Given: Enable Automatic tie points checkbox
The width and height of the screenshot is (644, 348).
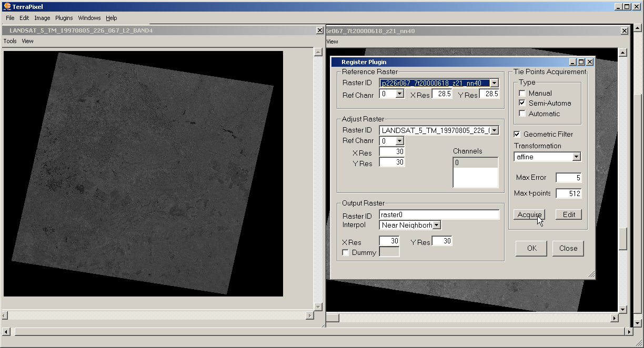Looking at the screenshot, I should click(522, 114).
